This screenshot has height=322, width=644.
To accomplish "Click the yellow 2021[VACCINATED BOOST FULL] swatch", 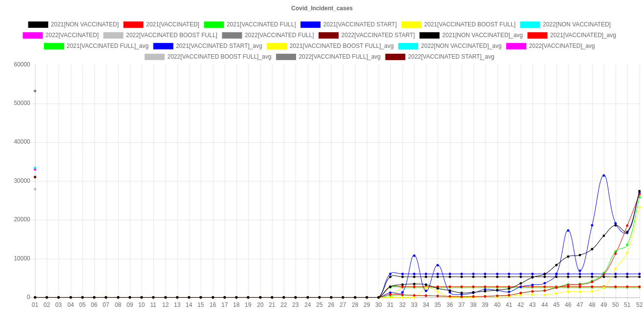I will tap(411, 24).
